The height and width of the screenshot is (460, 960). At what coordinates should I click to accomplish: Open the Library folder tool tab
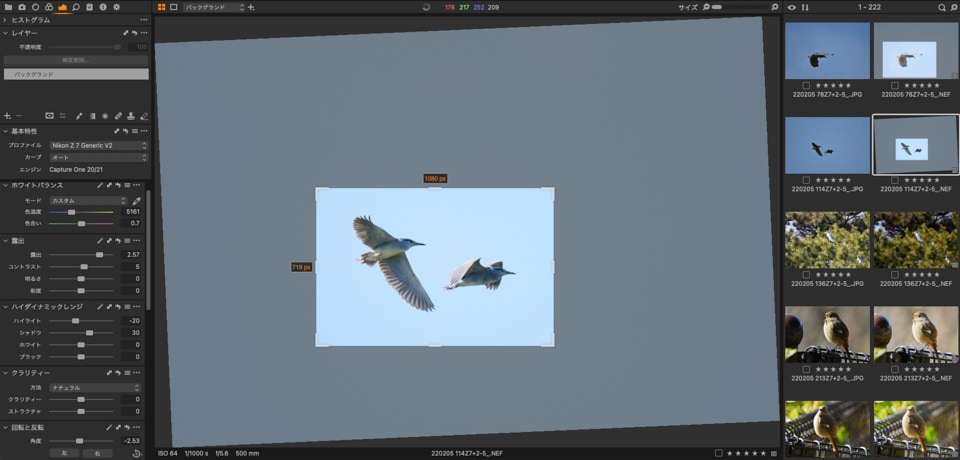coord(9,7)
